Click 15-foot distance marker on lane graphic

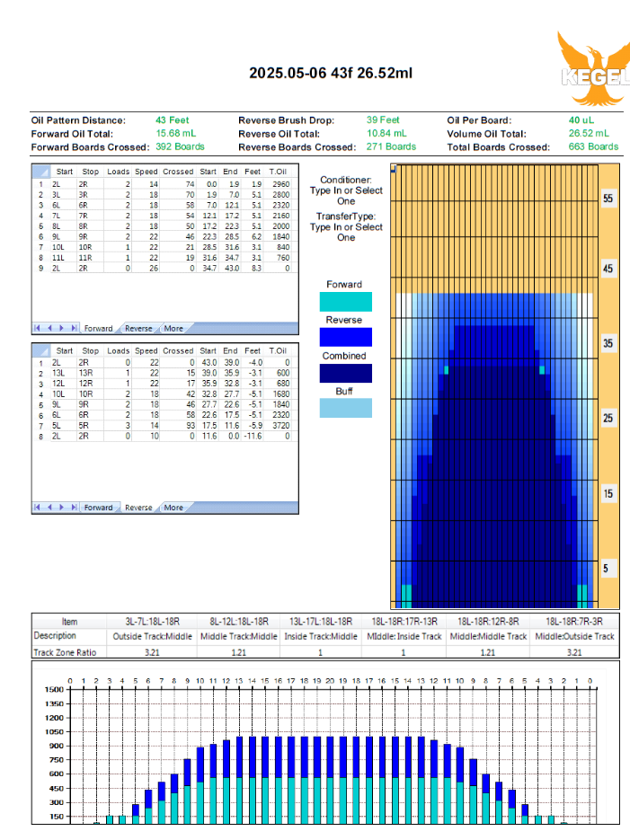coord(608,493)
